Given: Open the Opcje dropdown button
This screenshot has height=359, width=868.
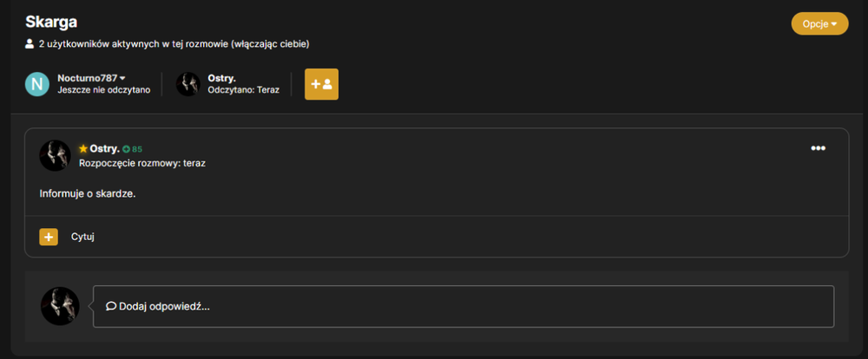Looking at the screenshot, I should tap(819, 23).
